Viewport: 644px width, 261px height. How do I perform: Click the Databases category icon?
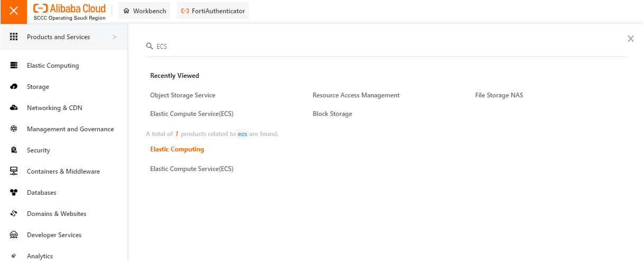pyautogui.click(x=14, y=193)
